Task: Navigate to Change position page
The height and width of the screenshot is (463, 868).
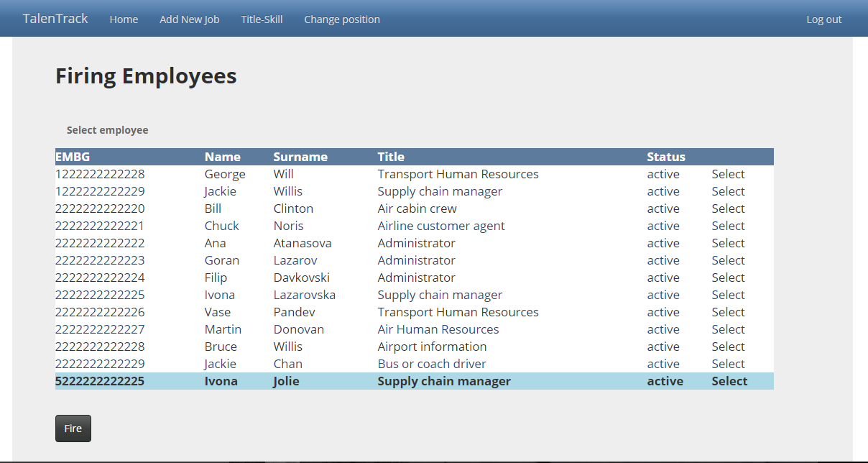Action: coord(342,19)
